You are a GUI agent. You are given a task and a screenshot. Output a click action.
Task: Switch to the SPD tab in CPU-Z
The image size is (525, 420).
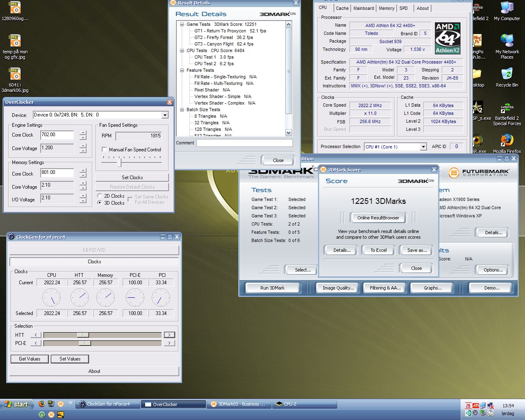pos(404,8)
